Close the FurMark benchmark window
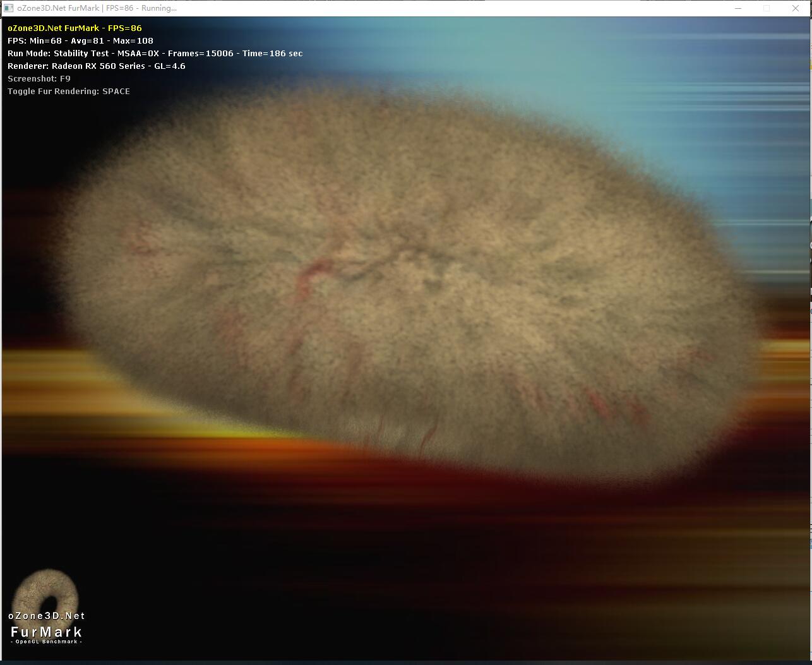This screenshot has width=812, height=665. click(x=796, y=8)
